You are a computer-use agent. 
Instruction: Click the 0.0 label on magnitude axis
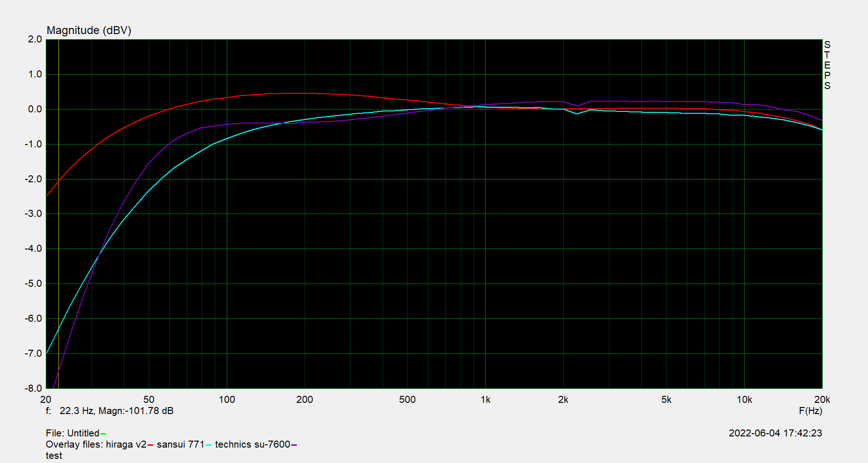click(x=35, y=109)
